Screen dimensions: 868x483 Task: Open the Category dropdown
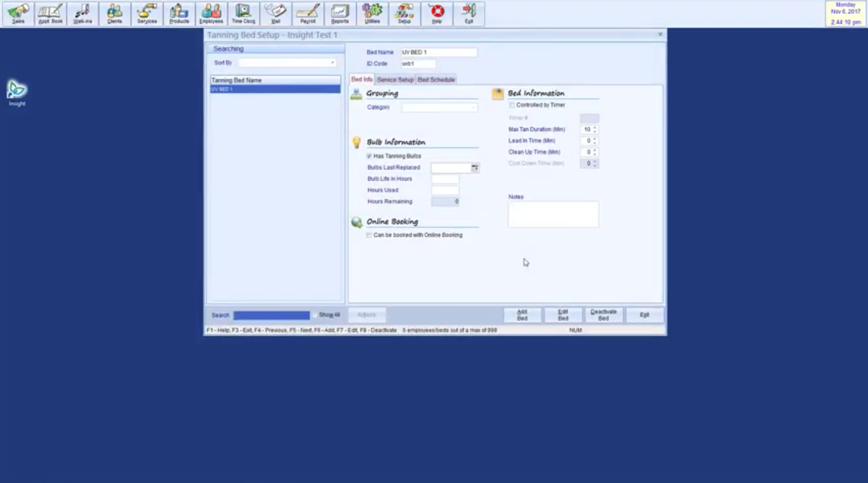[x=474, y=107]
